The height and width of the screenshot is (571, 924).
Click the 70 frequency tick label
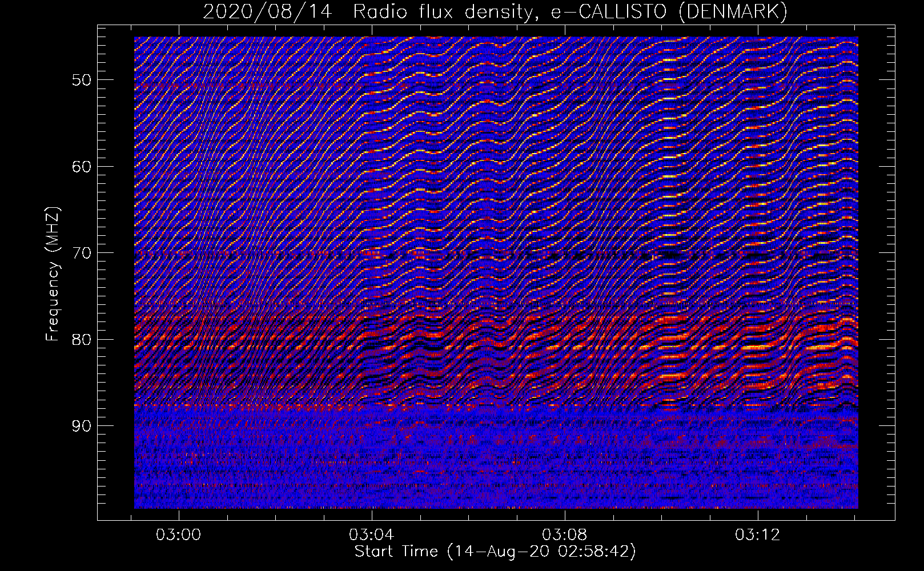(x=82, y=253)
